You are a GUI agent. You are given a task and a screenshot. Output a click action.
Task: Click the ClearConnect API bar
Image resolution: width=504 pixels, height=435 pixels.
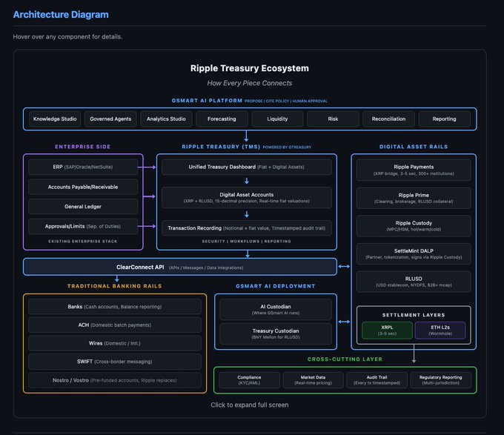coord(180,267)
